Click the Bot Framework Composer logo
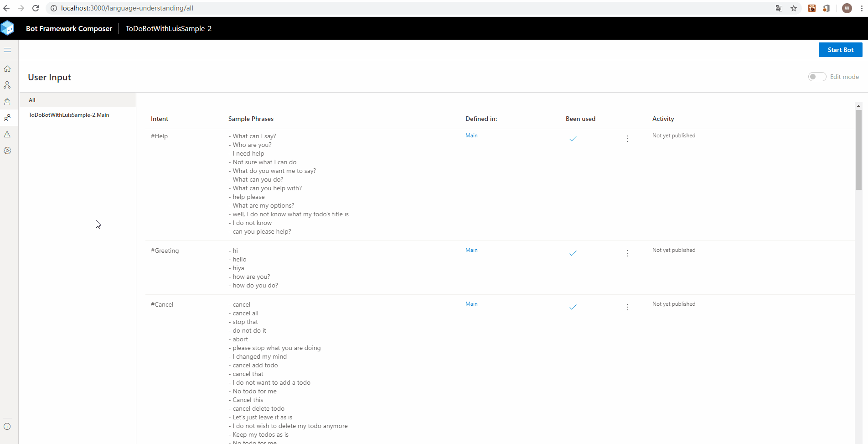The width and height of the screenshot is (868, 444). [x=7, y=28]
